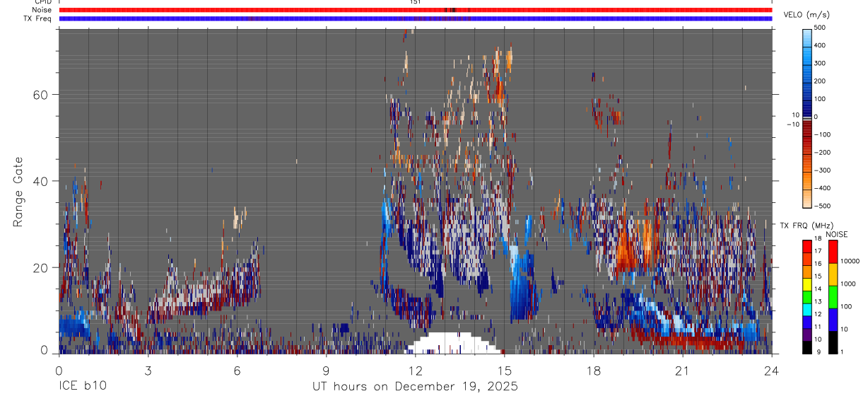Select the 'TX Freq' label at top left

coord(37,18)
